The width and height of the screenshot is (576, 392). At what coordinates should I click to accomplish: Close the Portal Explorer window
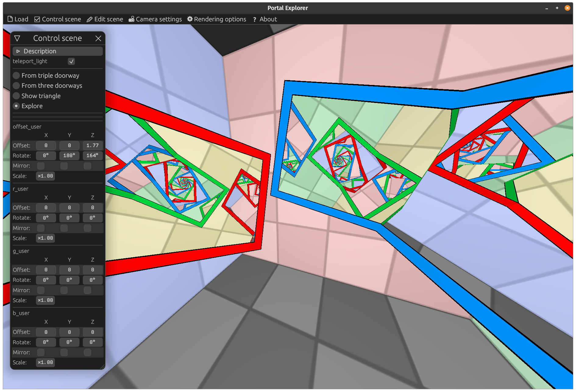pos(567,8)
